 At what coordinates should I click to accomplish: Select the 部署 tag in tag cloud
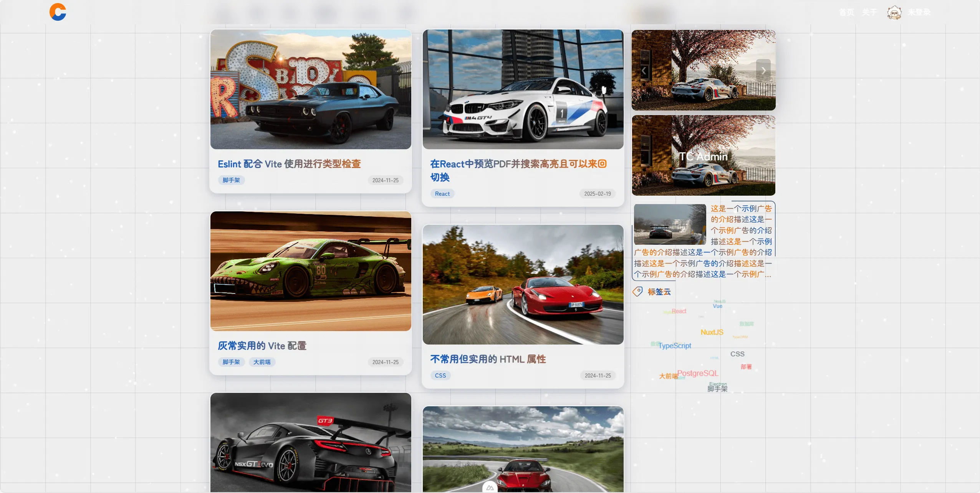[x=746, y=367]
